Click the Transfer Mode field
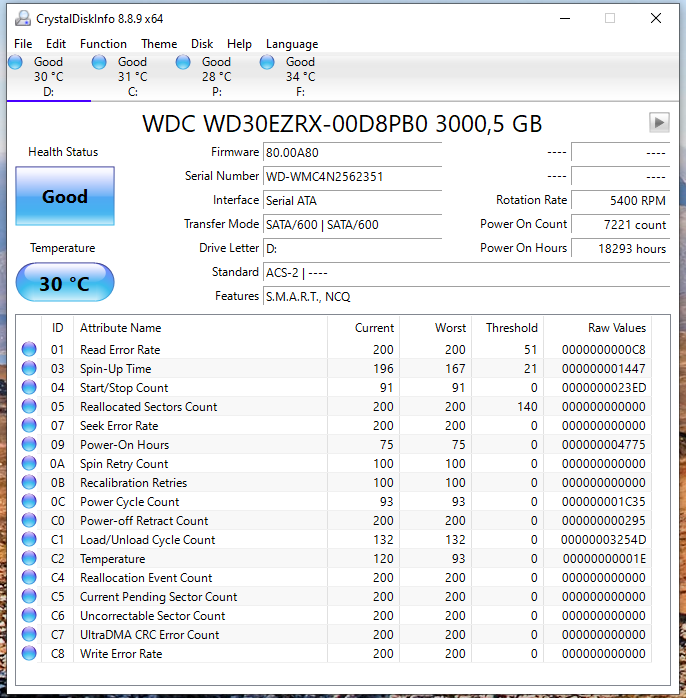The width and height of the screenshot is (686, 698). (352, 224)
